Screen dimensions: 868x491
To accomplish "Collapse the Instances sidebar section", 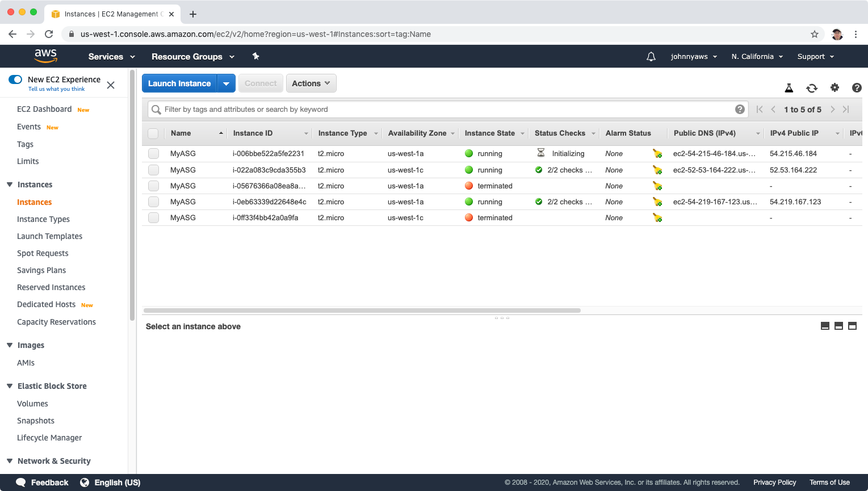I will click(x=10, y=184).
